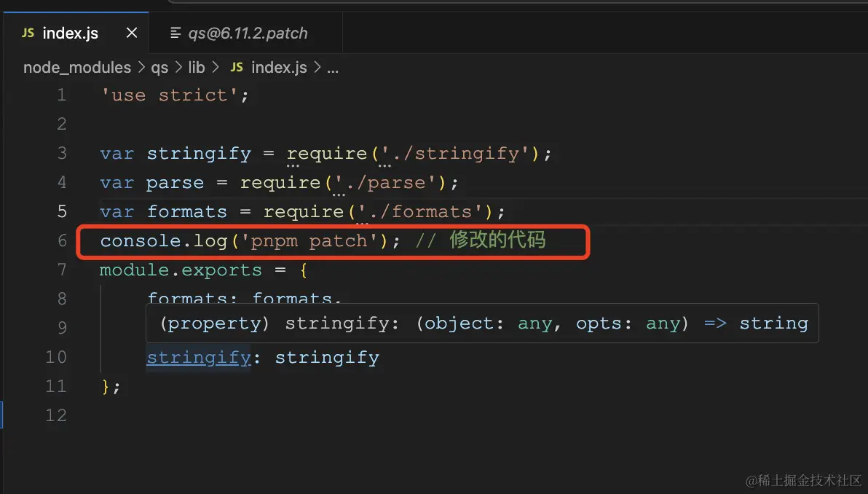Switch to the index.js tab
Viewport: 868px width, 494px height.
coord(76,34)
